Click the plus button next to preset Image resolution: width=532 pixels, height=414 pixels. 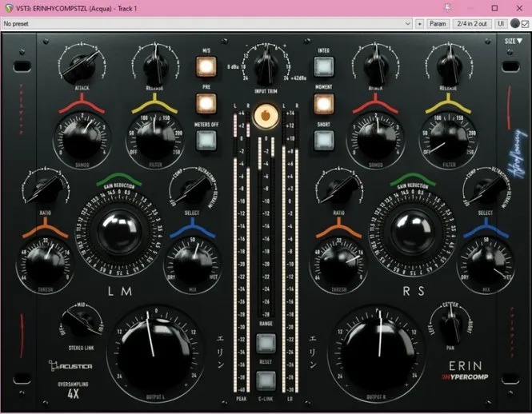[x=420, y=24]
